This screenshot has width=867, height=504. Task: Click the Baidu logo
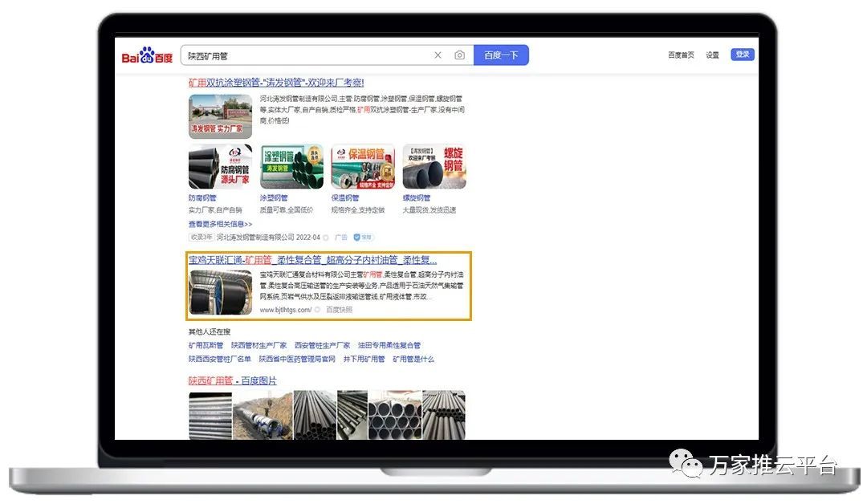(147, 56)
